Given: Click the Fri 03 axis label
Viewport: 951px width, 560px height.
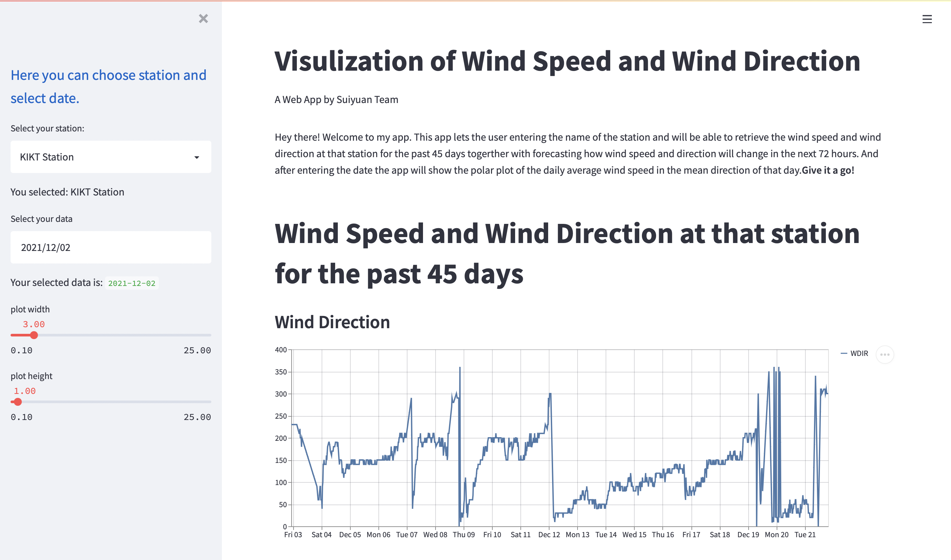Looking at the screenshot, I should point(293,535).
